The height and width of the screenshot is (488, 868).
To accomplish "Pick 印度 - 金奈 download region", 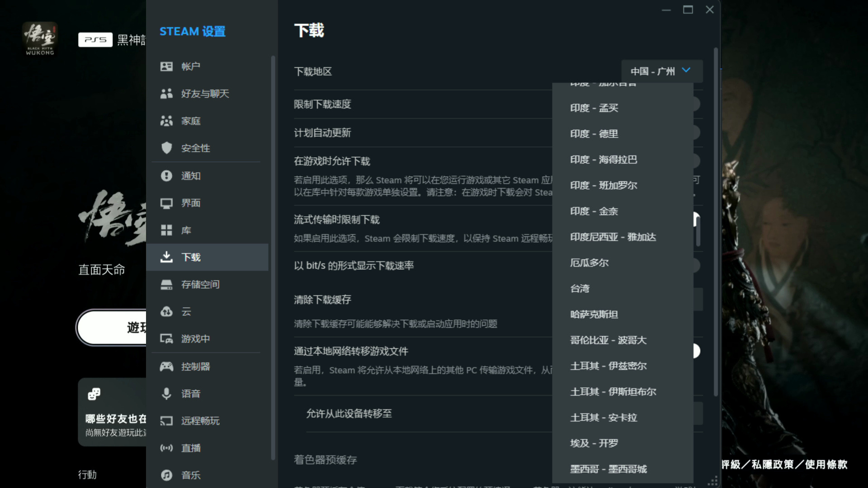I will pyautogui.click(x=623, y=211).
